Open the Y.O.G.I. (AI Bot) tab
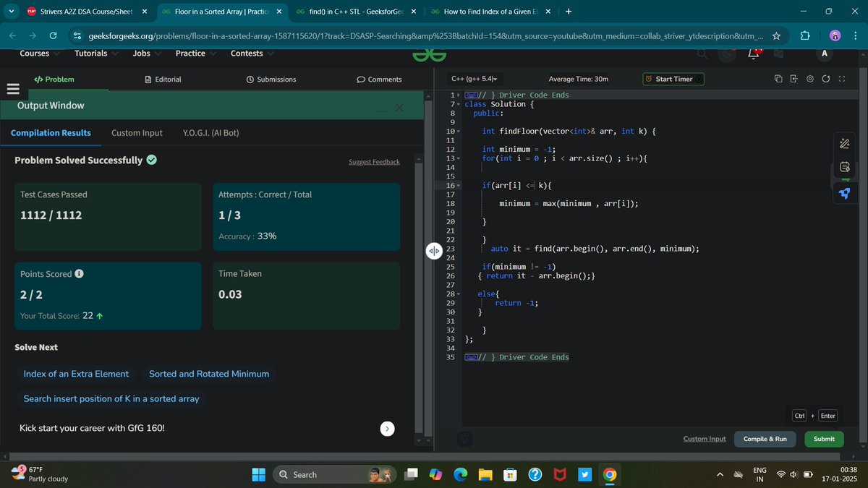 click(x=211, y=133)
